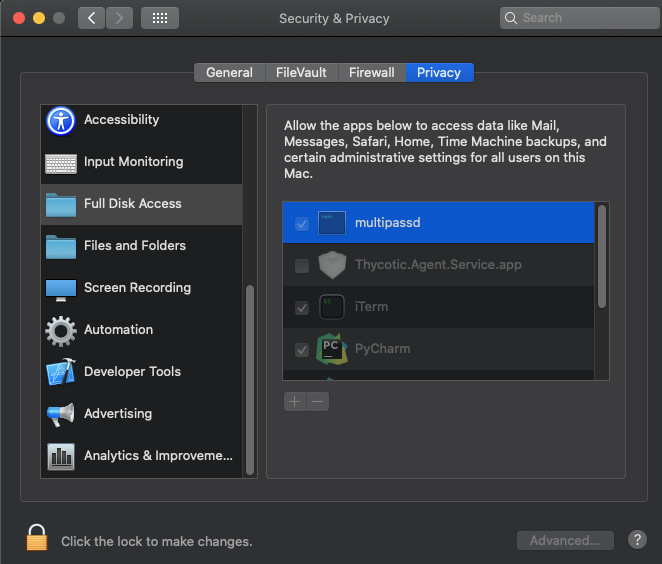
Task: Select the Developer Tools label
Action: point(132,371)
